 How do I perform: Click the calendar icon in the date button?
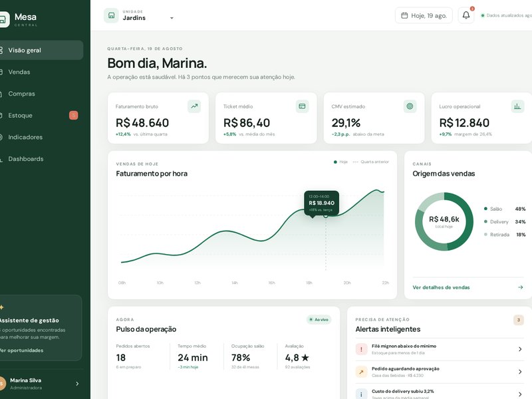(x=404, y=15)
